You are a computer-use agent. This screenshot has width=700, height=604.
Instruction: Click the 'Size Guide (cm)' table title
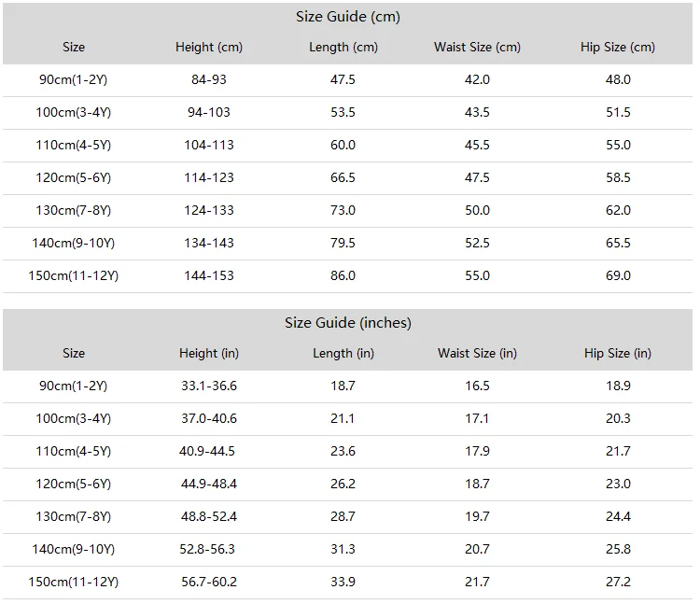[x=347, y=17]
